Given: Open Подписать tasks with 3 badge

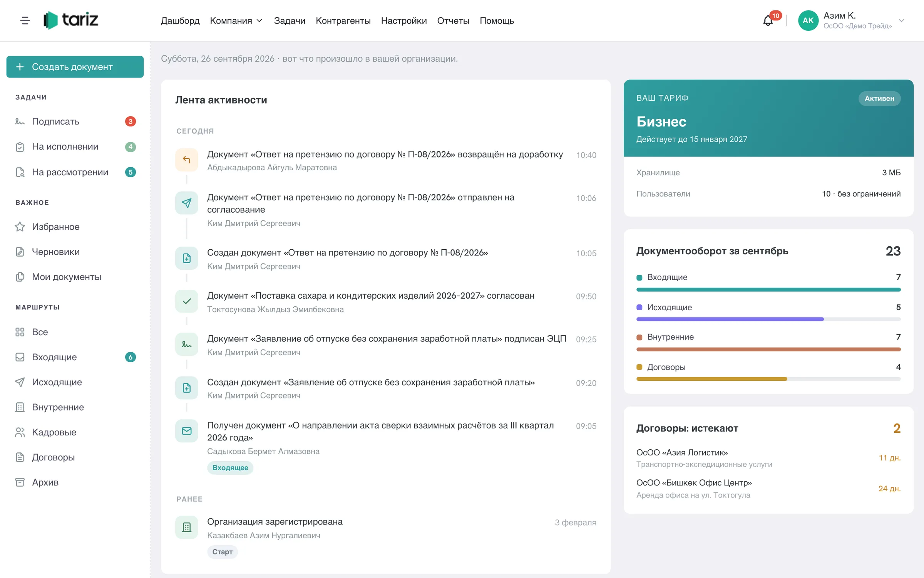Looking at the screenshot, I should point(75,121).
